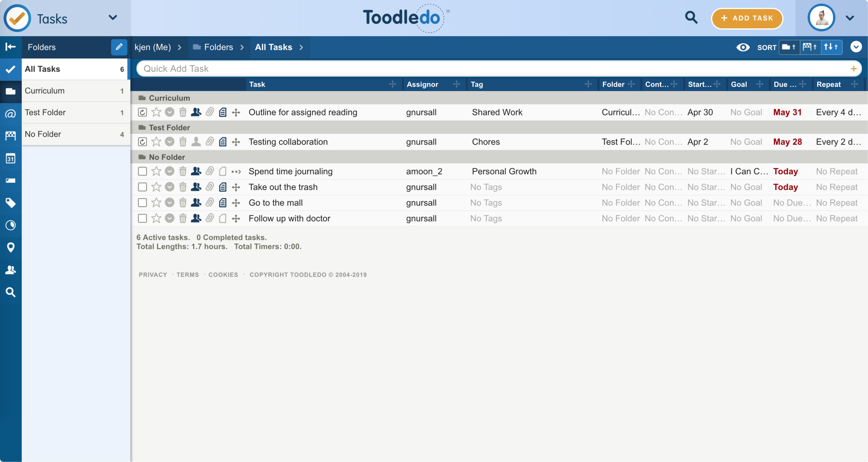The image size is (868, 462).
Task: Open attachment clip for 'Testing collaboration'
Action: coord(209,142)
